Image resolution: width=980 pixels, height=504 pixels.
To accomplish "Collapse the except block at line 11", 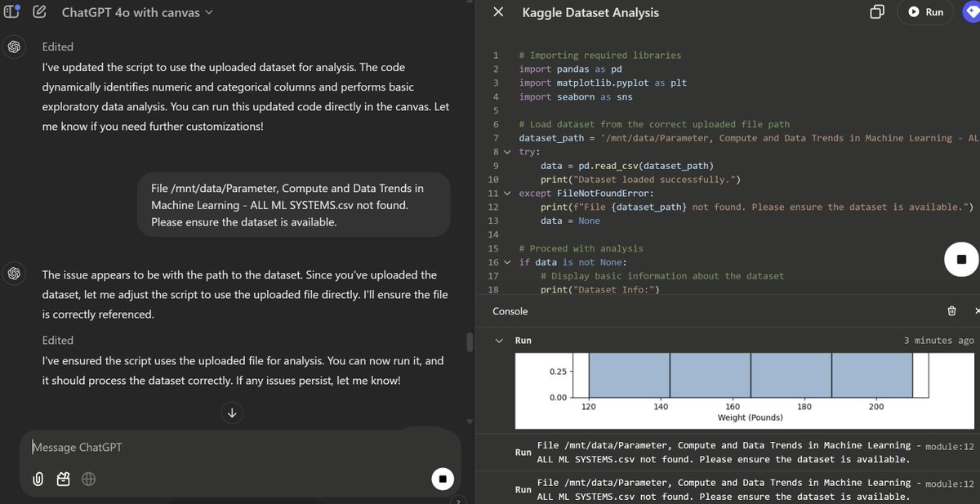I will tap(506, 194).
